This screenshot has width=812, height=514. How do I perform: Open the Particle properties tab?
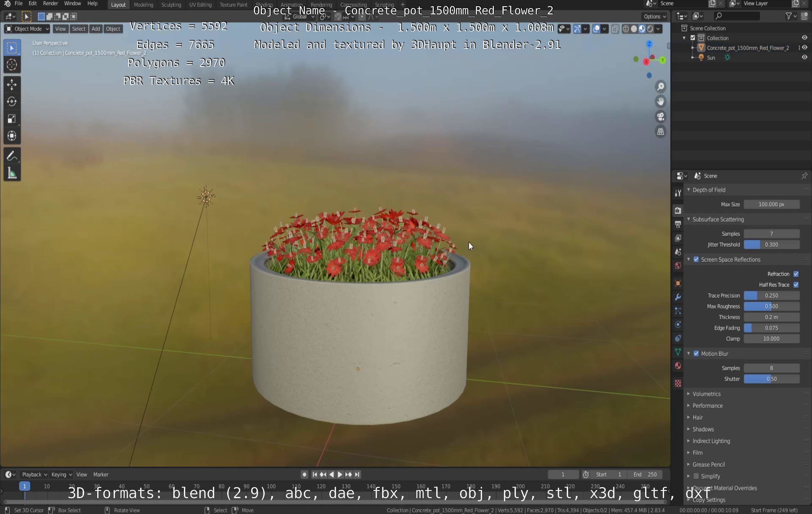coord(678,311)
